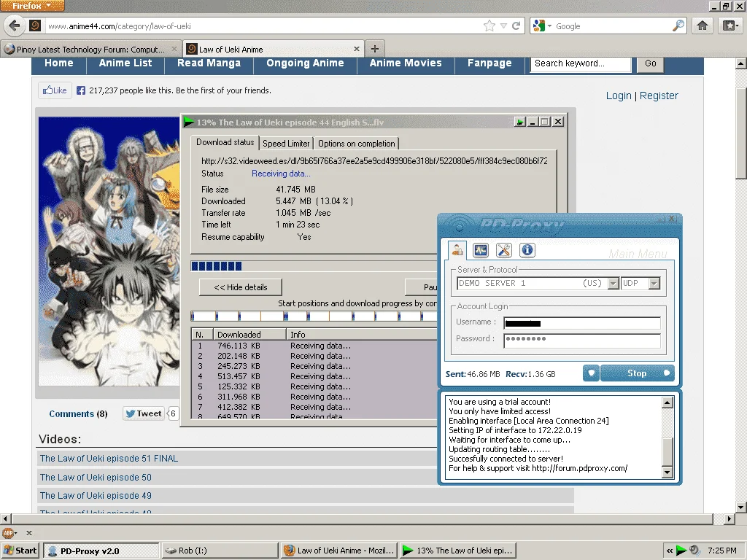Open the Home menu on anime44
The height and width of the screenshot is (560, 747).
(x=59, y=63)
